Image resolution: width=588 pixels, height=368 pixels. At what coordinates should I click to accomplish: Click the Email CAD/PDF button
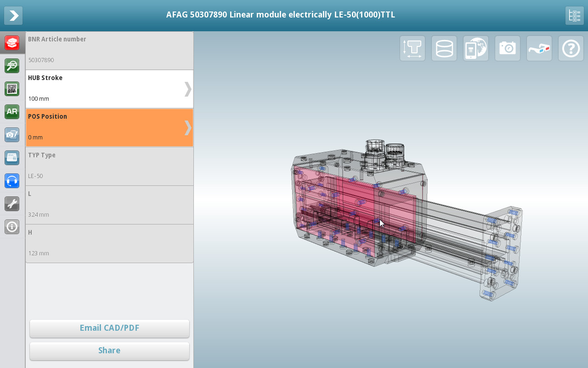point(109,328)
